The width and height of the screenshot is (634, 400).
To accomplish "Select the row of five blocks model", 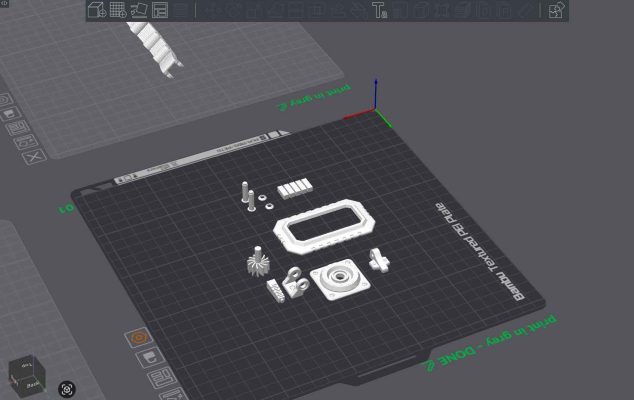I will (295, 189).
